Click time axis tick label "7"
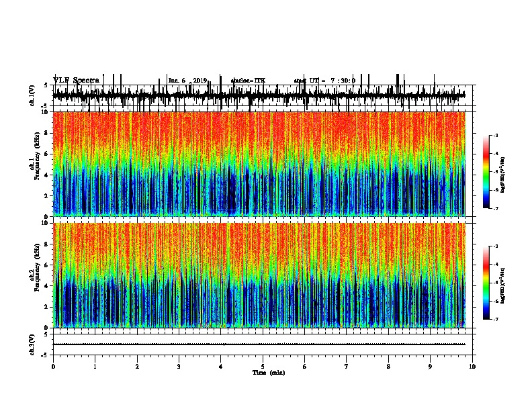Screen dimensions: 532x411 [347, 367]
